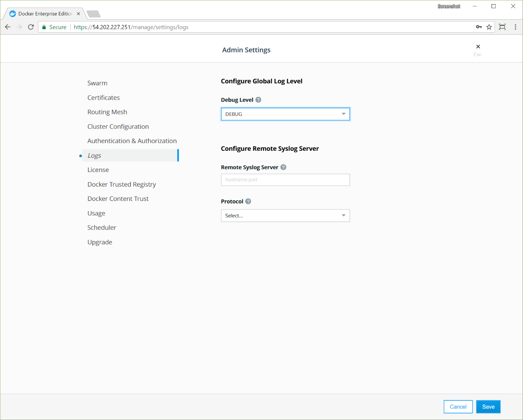This screenshot has width=523, height=420.
Task: Navigate to the Upgrade section
Action: tap(100, 242)
